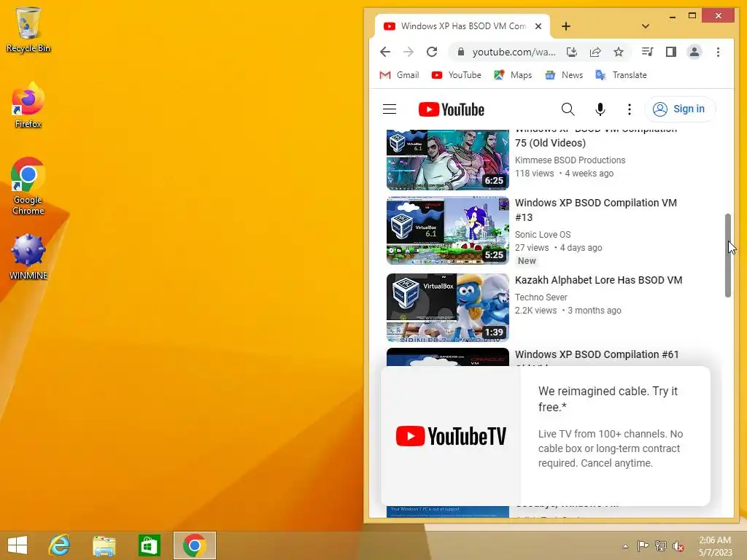Launch Internet Explorer from the taskbar
Image resolution: width=747 pixels, height=560 pixels.
pos(60,545)
